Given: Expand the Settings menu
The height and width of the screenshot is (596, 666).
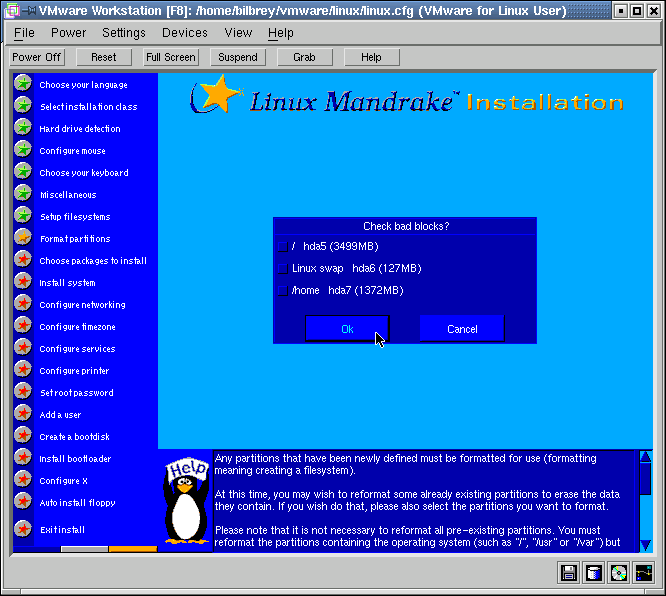Looking at the screenshot, I should tap(124, 33).
